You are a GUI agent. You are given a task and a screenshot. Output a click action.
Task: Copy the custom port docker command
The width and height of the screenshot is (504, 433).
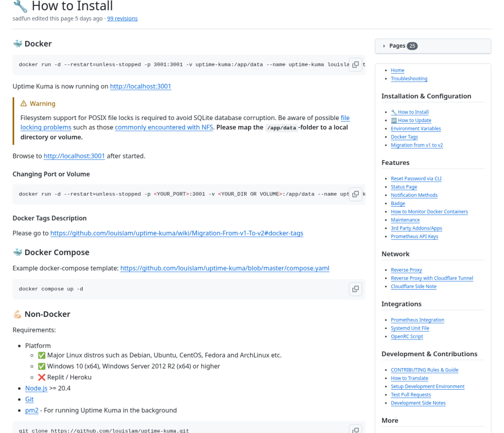point(355,194)
